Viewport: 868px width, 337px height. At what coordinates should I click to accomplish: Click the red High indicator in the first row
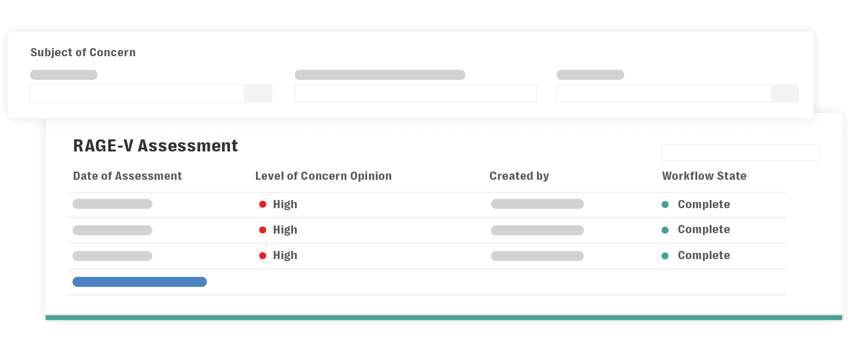263,204
